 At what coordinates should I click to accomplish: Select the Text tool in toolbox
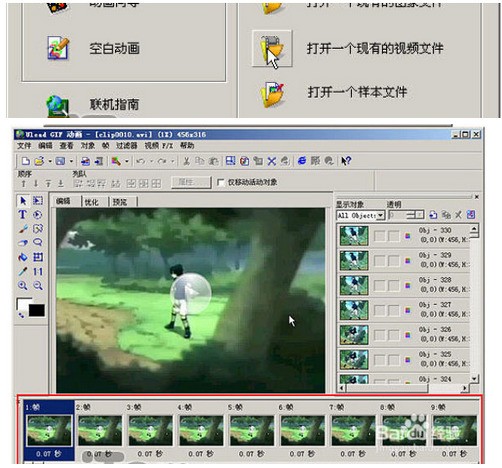point(22,214)
